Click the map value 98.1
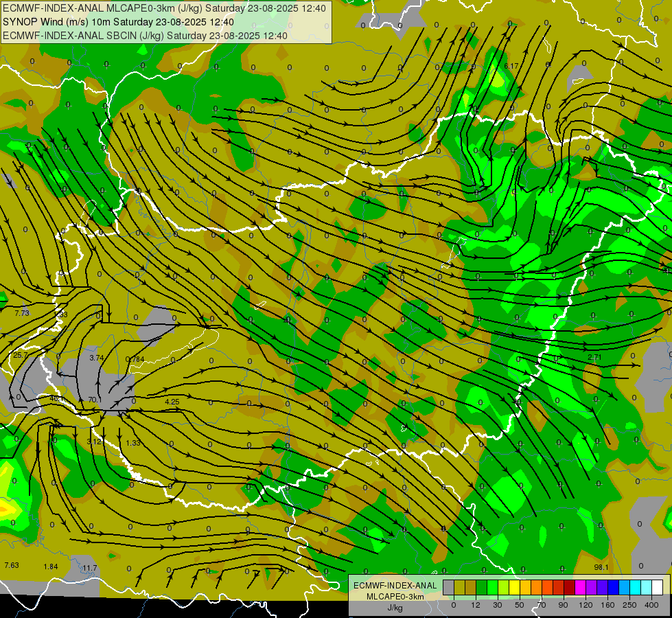The height and width of the screenshot is (618, 672). pyautogui.click(x=601, y=567)
